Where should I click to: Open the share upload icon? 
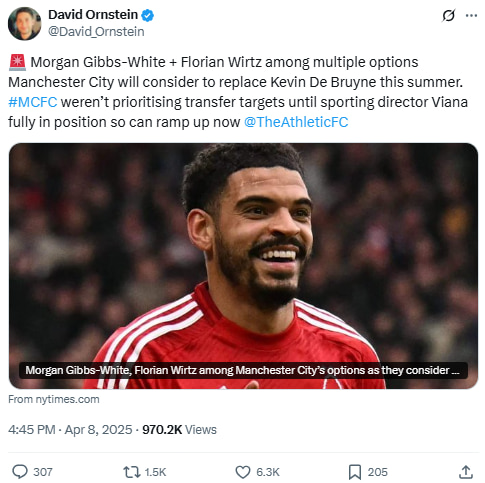tap(466, 472)
